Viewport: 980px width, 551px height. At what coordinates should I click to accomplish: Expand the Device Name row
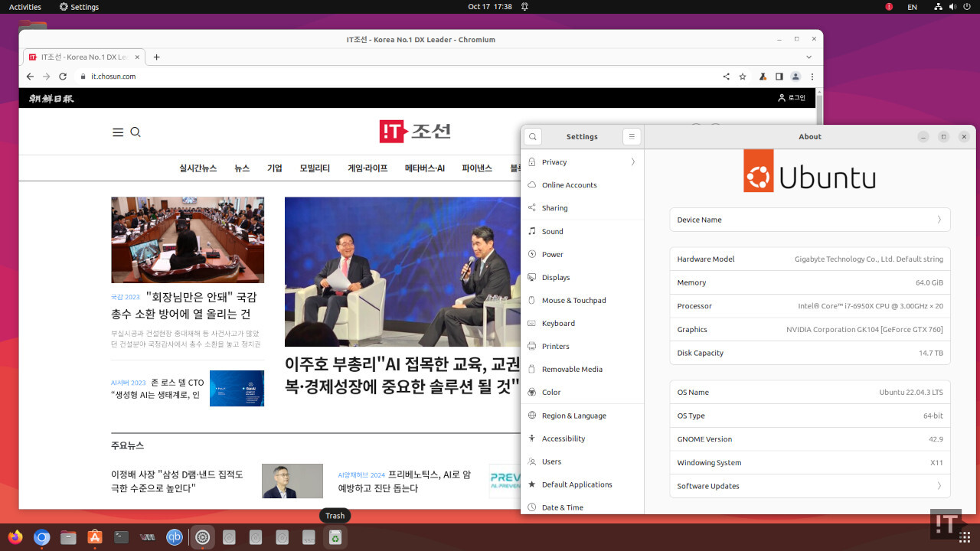[x=810, y=220]
